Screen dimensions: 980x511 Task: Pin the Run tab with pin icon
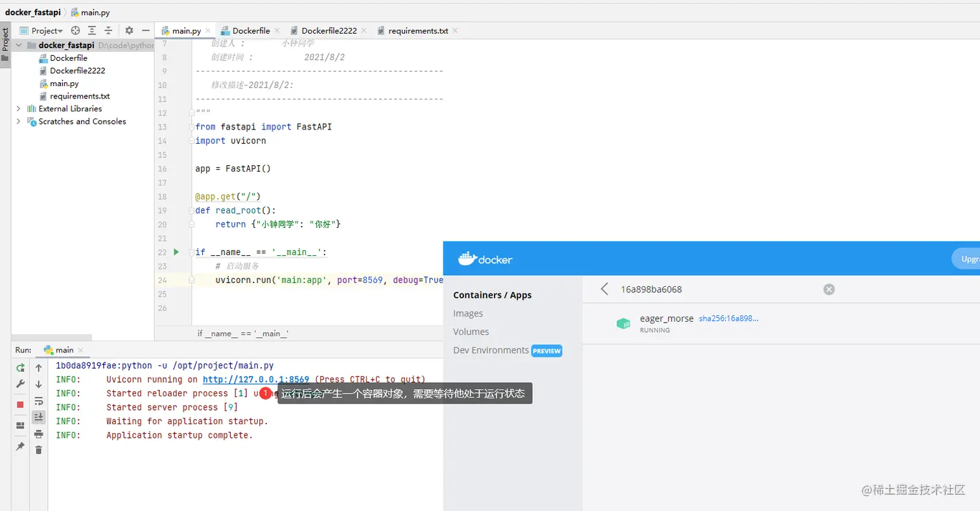pyautogui.click(x=20, y=446)
